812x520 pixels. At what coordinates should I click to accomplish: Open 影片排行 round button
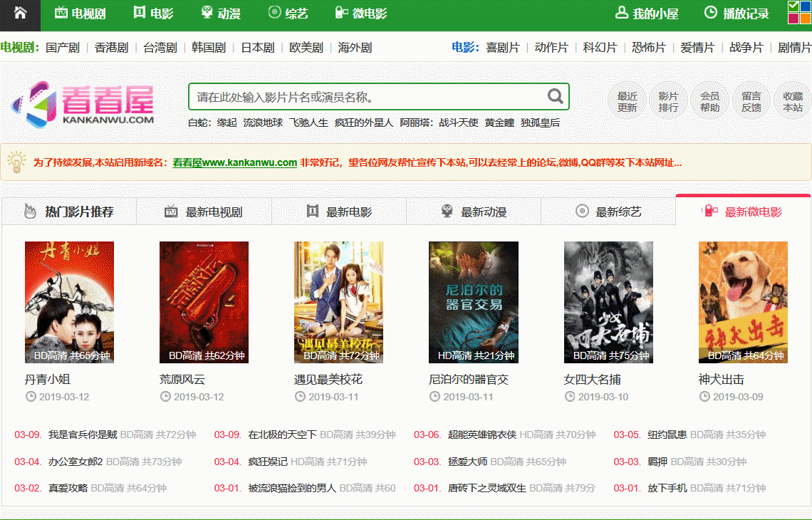(669, 102)
